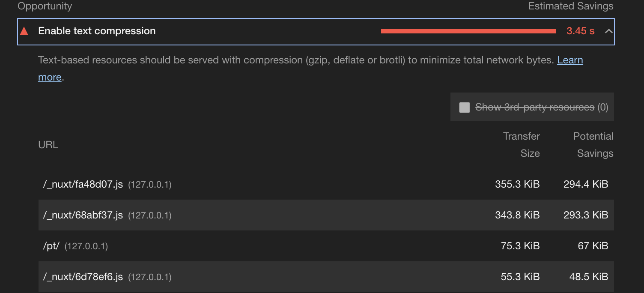Click the Opportunity column header
This screenshot has height=293, width=644.
45,6
